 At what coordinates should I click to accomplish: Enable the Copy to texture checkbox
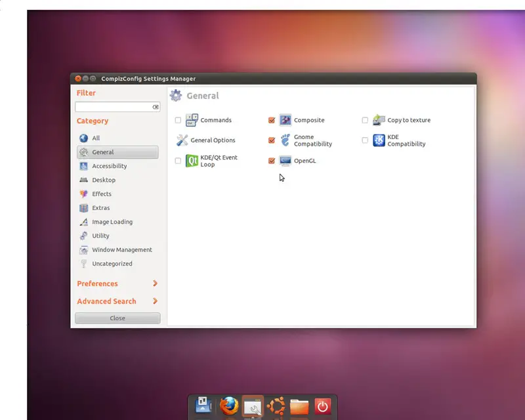(x=365, y=120)
